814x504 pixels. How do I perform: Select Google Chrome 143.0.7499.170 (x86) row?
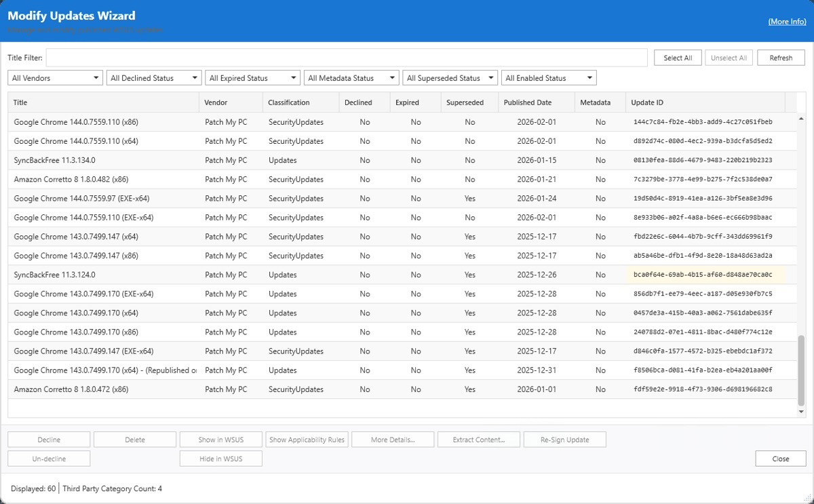pos(402,332)
